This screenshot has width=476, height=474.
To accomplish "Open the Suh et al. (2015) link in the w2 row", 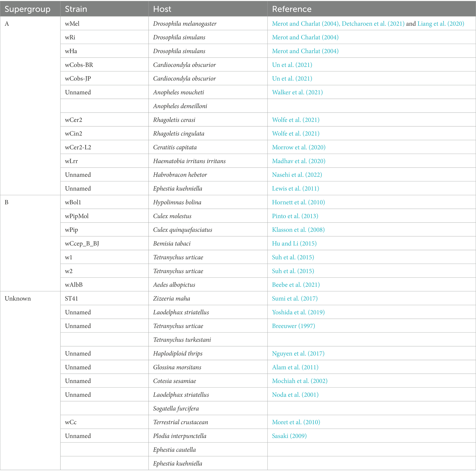I will coord(293,271).
